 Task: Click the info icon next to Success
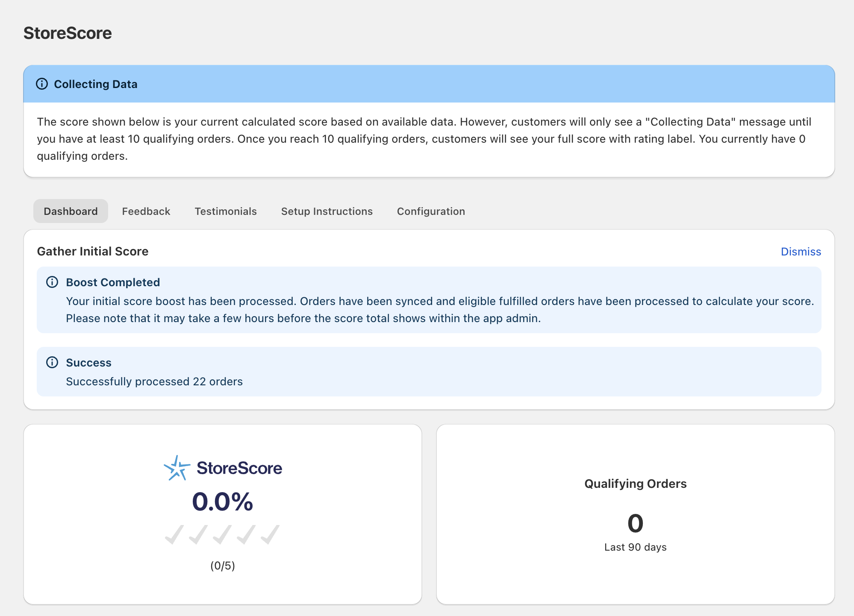point(52,363)
